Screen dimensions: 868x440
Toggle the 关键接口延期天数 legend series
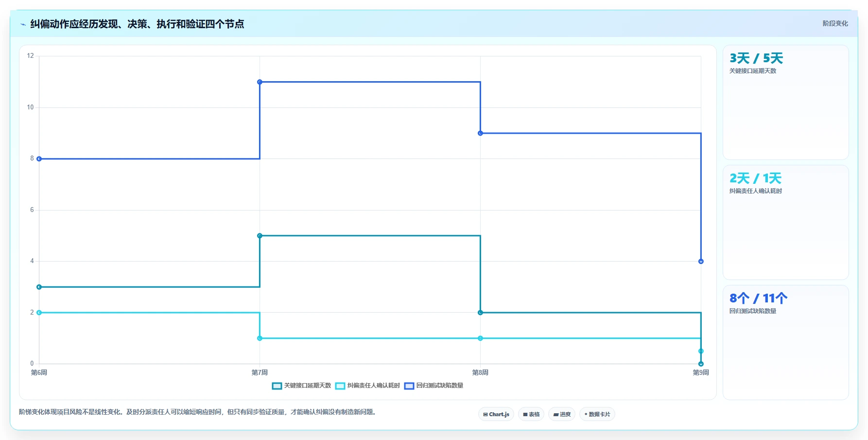(302, 386)
